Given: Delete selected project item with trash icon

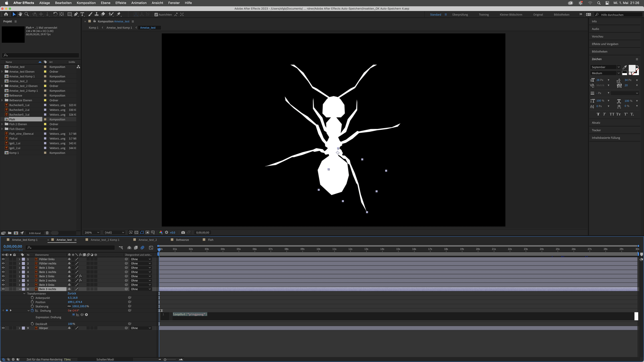Looking at the screenshot, I should point(47,233).
